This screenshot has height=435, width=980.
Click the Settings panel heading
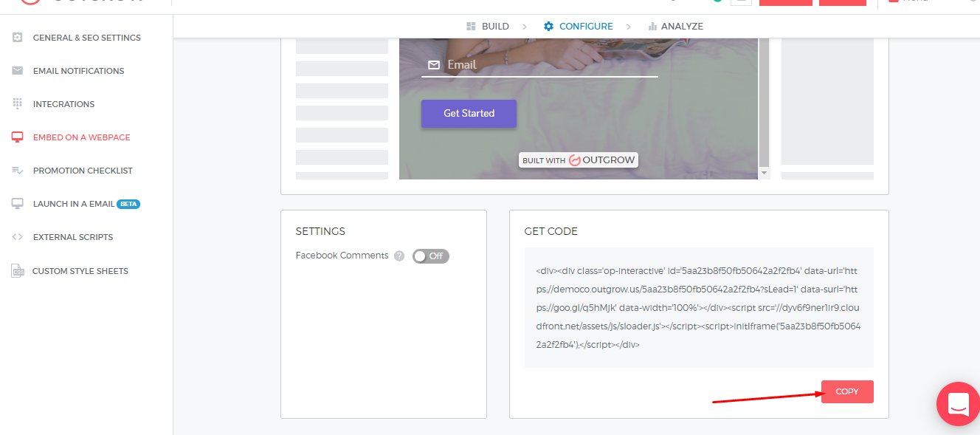click(x=320, y=231)
